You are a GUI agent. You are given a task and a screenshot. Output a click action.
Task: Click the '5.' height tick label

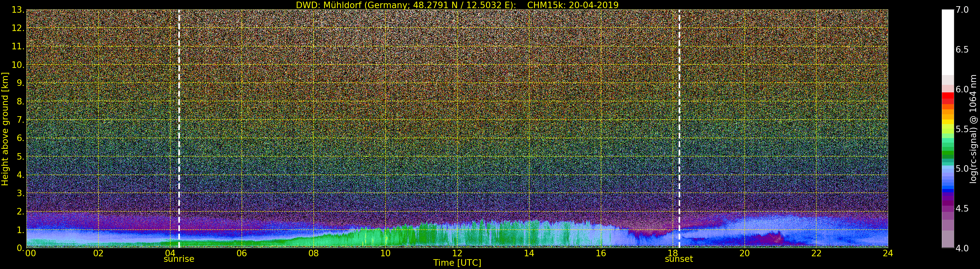21,156
